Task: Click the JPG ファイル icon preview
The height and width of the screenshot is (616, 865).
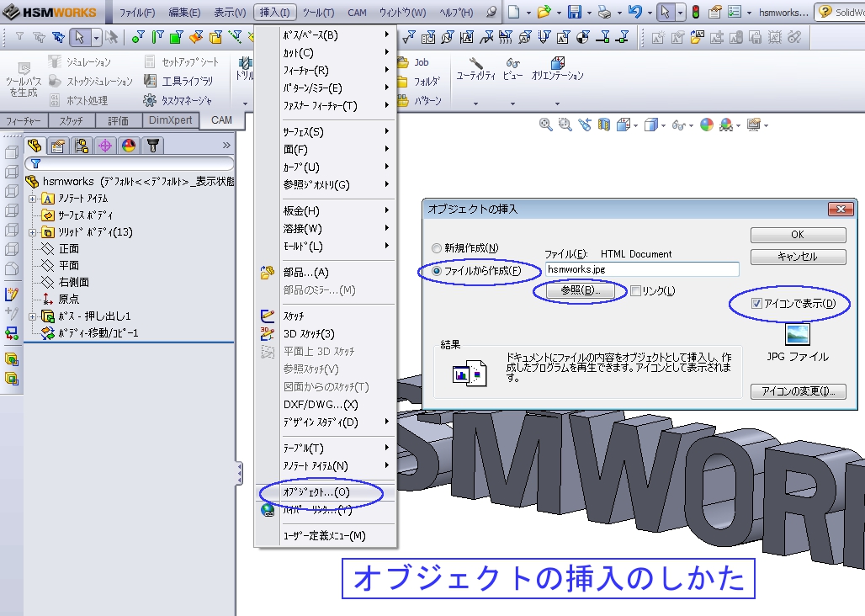Action: tap(797, 335)
